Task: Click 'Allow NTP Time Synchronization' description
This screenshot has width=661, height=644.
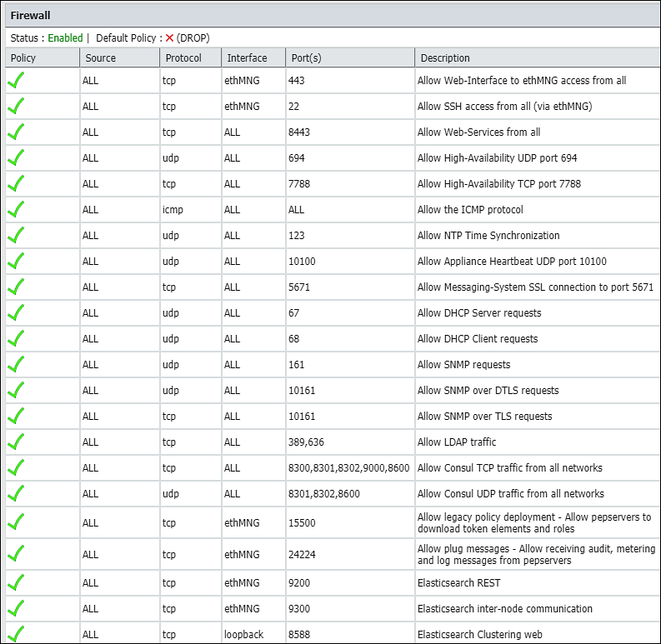Action: point(488,235)
